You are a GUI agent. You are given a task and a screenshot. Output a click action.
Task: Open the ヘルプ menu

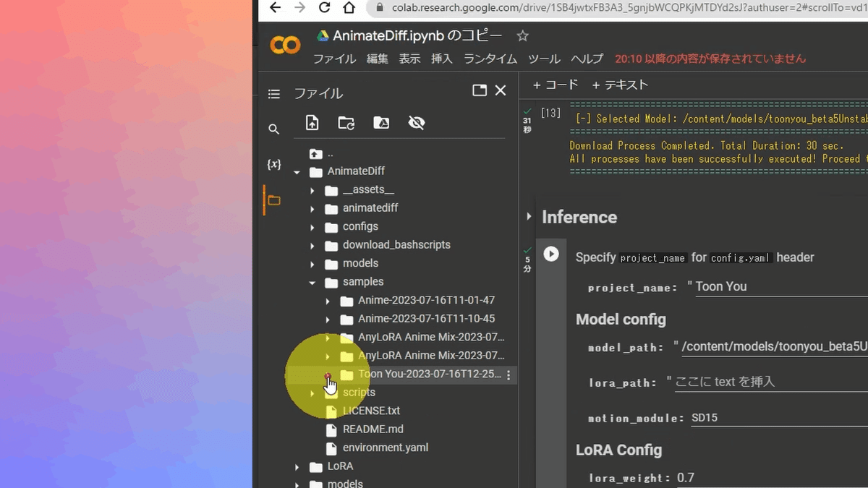click(x=587, y=59)
